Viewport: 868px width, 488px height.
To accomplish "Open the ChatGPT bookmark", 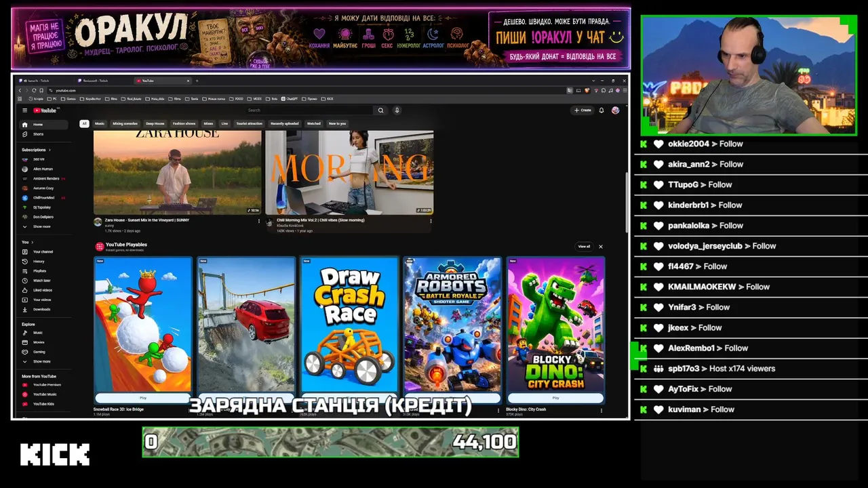I will coord(291,99).
